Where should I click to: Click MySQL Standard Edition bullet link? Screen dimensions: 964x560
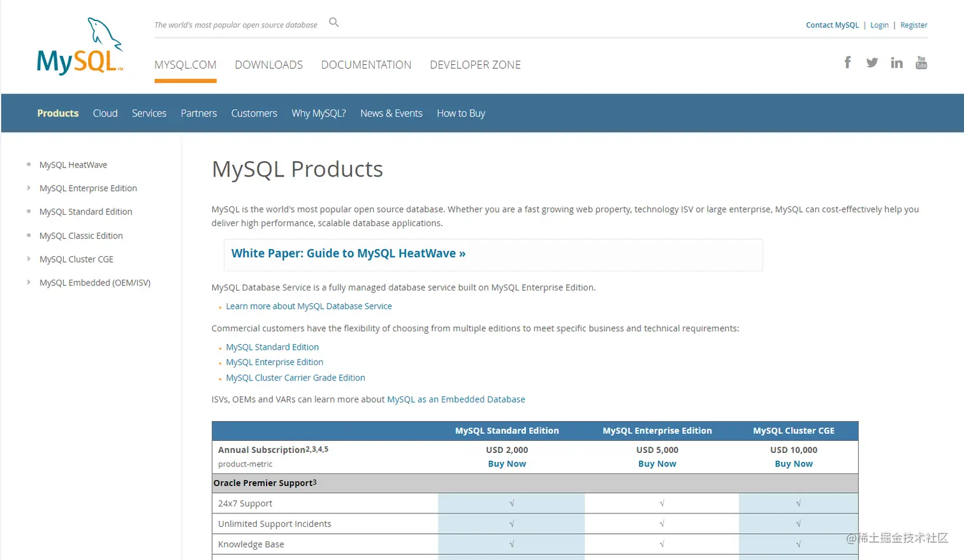click(x=272, y=347)
